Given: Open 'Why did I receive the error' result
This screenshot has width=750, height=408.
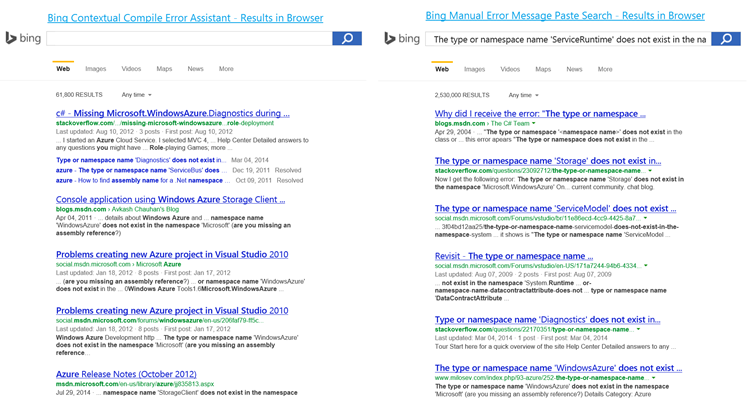Looking at the screenshot, I should coord(540,114).
